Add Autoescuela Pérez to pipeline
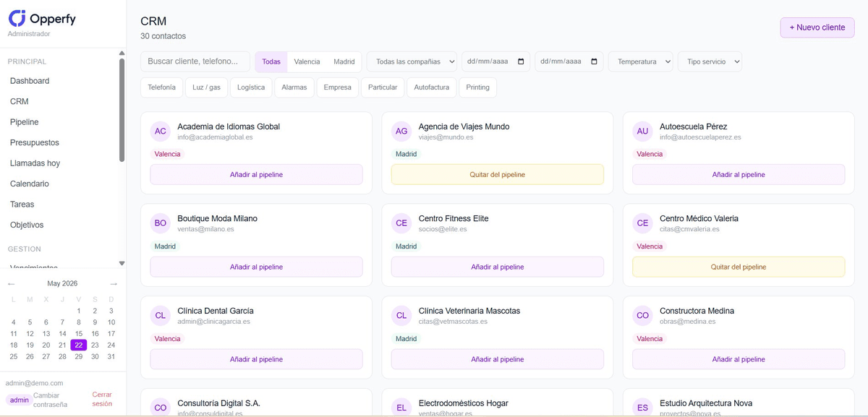This screenshot has height=417, width=868. coord(738,174)
